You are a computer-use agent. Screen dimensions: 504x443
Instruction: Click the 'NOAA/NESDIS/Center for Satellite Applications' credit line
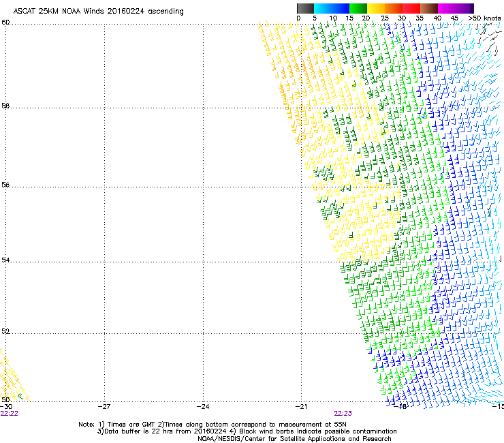click(294, 439)
